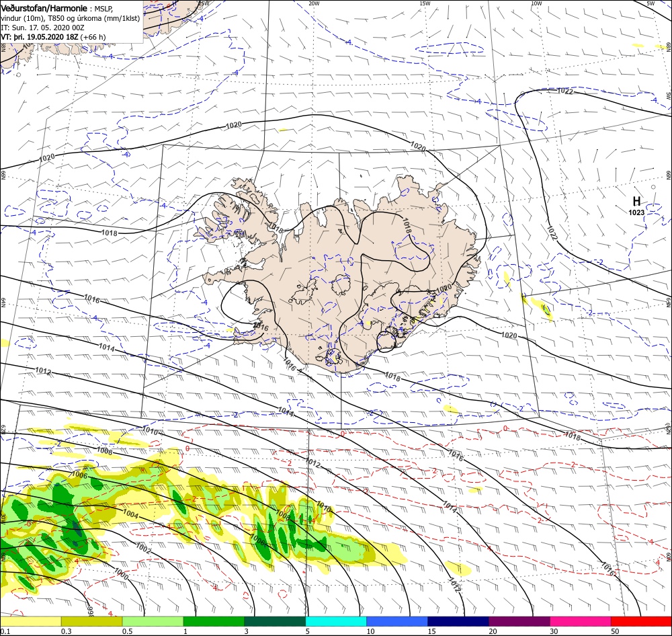The image size is (672, 636).
Task: Click the legend value 30
Action: [554, 631]
